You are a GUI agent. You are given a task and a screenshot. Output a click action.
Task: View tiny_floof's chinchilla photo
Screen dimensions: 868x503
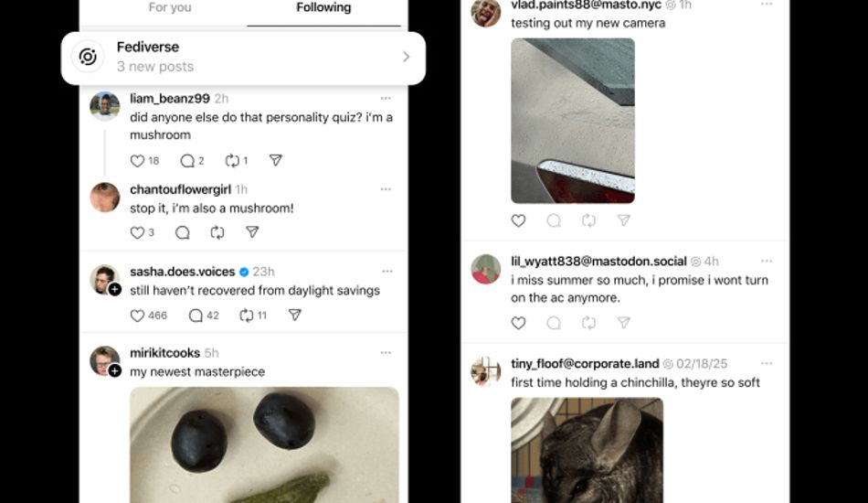coord(587,448)
